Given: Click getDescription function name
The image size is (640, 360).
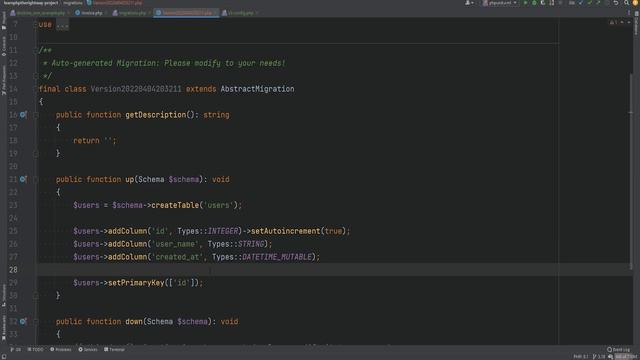Looking at the screenshot, I should coord(156,115).
